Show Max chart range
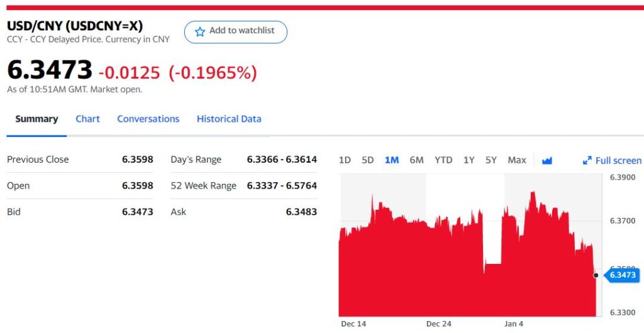Screen dimensions: 644x333 pos(516,160)
